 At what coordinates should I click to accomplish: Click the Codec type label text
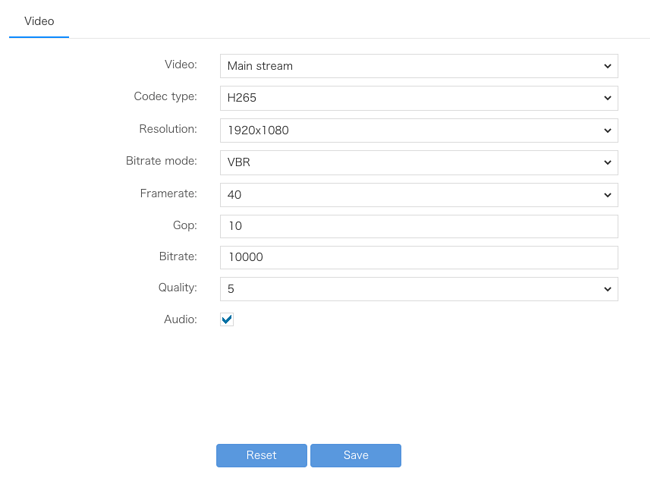[x=165, y=97]
